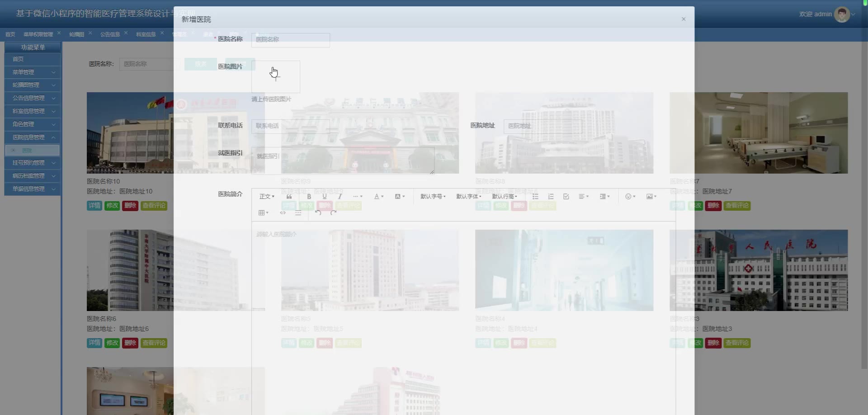Viewport: 868px width, 415px height.
Task: Open the 默认字号 font size dropdown
Action: [433, 197]
